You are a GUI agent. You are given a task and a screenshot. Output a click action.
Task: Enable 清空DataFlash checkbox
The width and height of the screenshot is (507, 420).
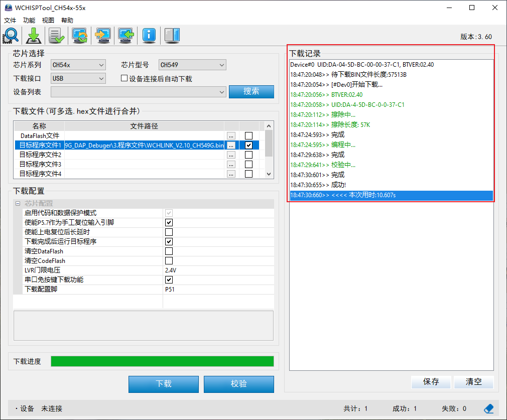[169, 251]
